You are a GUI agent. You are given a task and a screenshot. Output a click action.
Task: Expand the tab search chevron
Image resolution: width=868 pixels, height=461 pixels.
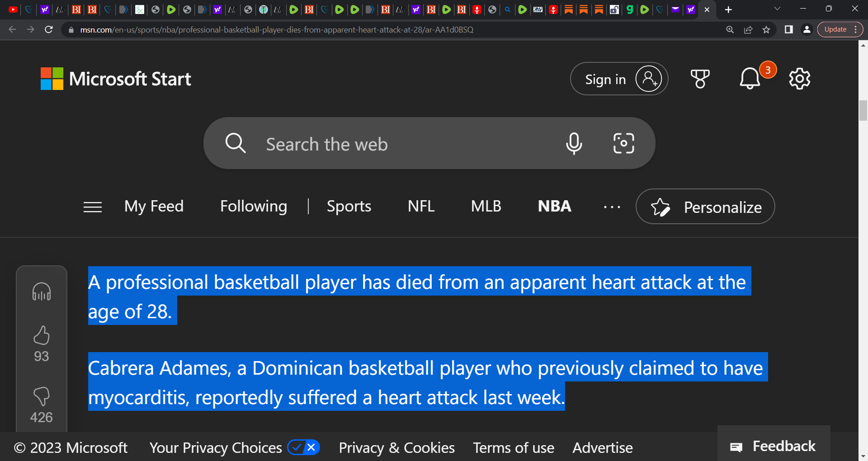[777, 9]
